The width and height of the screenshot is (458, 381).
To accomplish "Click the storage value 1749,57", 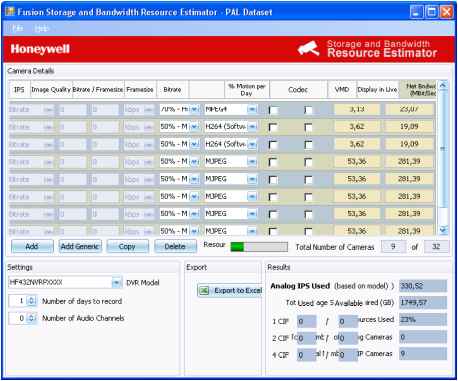I will (423, 303).
